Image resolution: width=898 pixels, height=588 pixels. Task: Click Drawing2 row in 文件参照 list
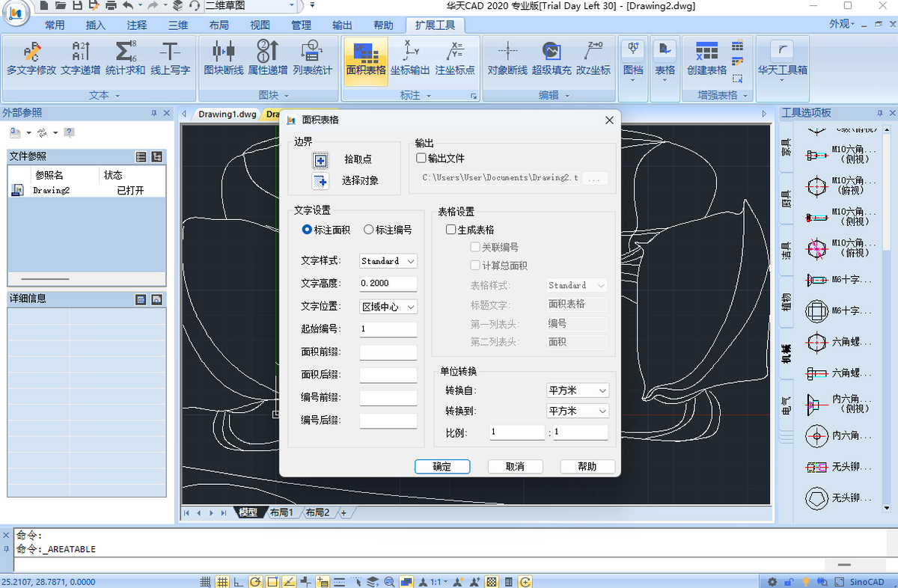point(86,191)
